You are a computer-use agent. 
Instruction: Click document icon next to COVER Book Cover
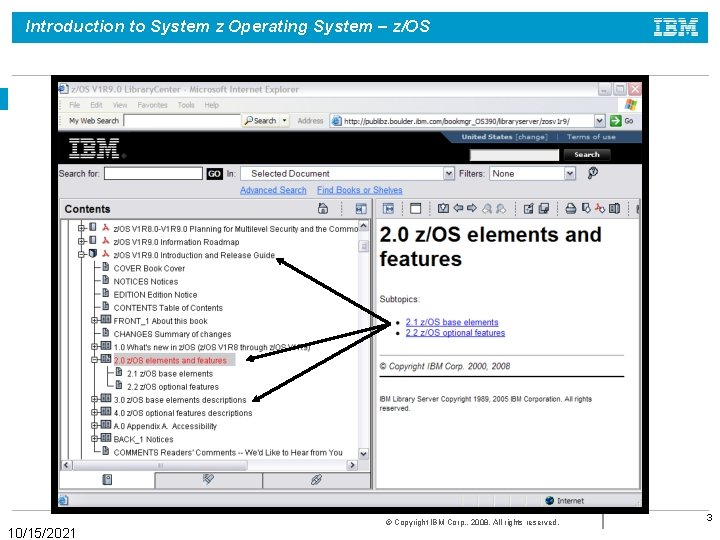pyautogui.click(x=106, y=267)
